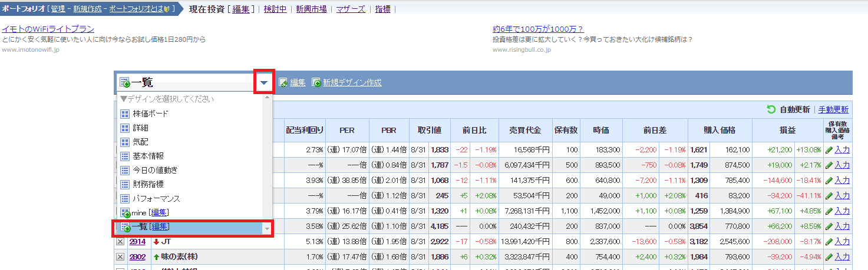The height and width of the screenshot is (270, 868).
Task: Click the grid icon beside 気配
Action: (x=124, y=142)
